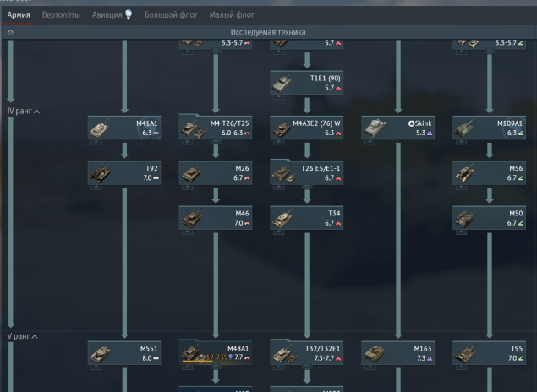This screenshot has width=537, height=392.
Task: Collapse the V ранг section
Action: click(35, 337)
